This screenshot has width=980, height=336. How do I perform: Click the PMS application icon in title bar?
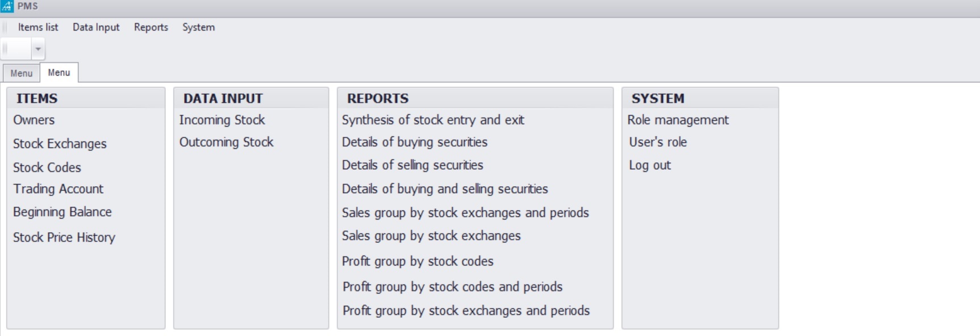7,6
